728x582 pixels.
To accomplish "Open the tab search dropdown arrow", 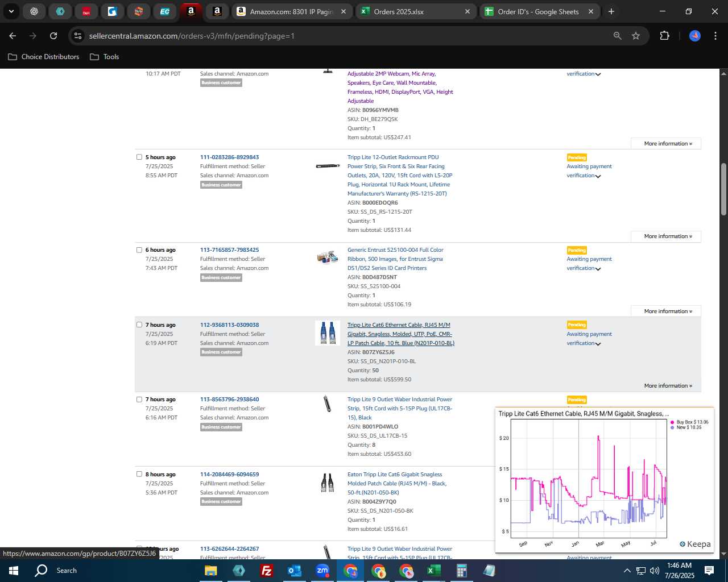I will coord(11,11).
